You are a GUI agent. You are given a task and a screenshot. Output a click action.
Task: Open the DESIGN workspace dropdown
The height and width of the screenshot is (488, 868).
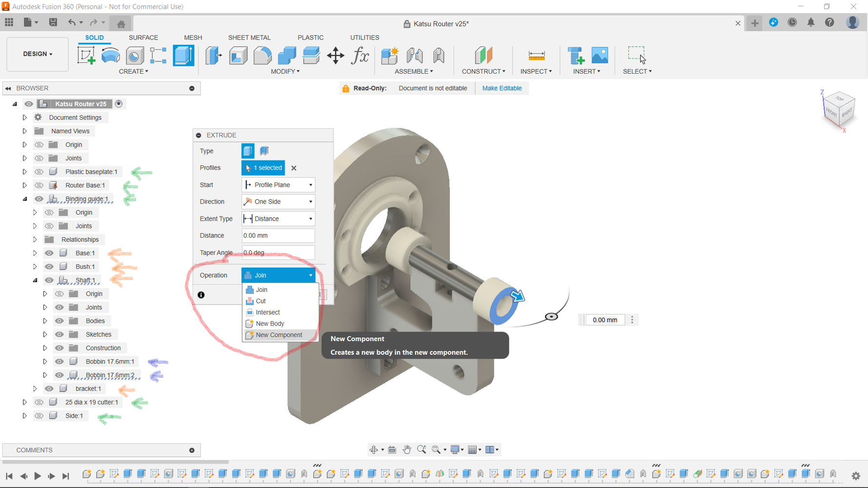pos(38,54)
